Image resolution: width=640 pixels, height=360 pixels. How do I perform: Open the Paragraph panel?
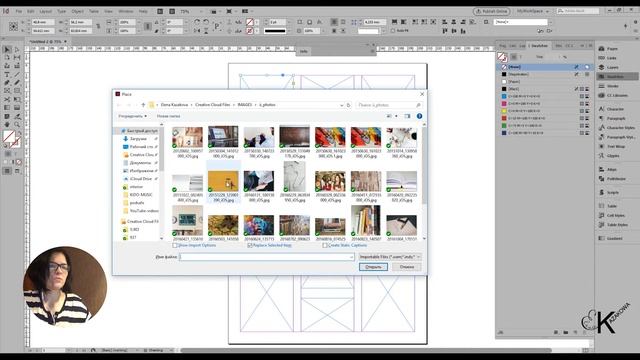611,118
